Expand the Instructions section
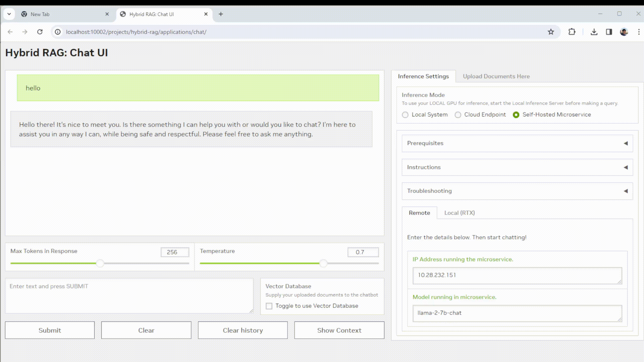644x362 pixels. pos(517,167)
